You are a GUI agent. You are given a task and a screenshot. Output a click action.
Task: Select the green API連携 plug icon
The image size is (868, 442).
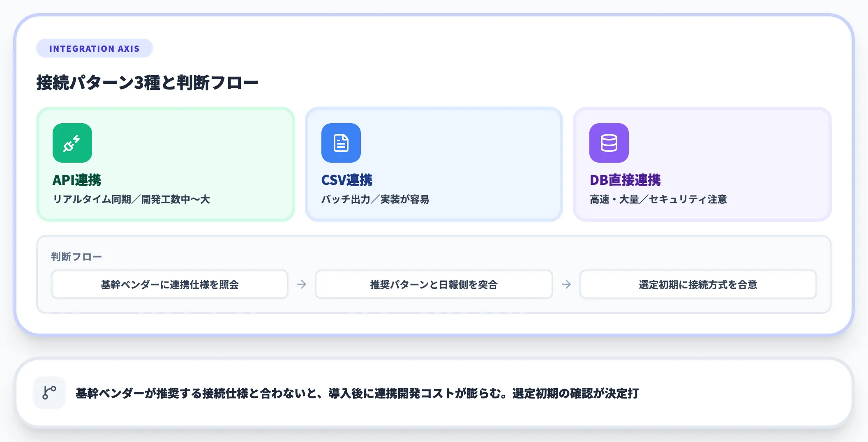[x=72, y=143]
